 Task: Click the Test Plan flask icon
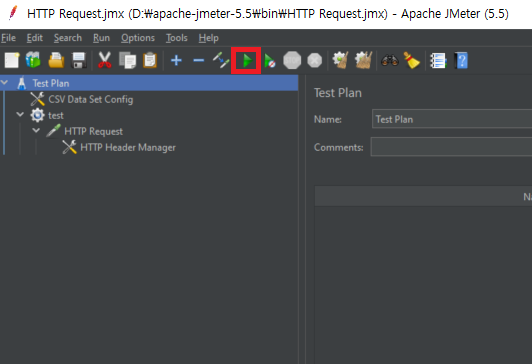click(x=22, y=83)
